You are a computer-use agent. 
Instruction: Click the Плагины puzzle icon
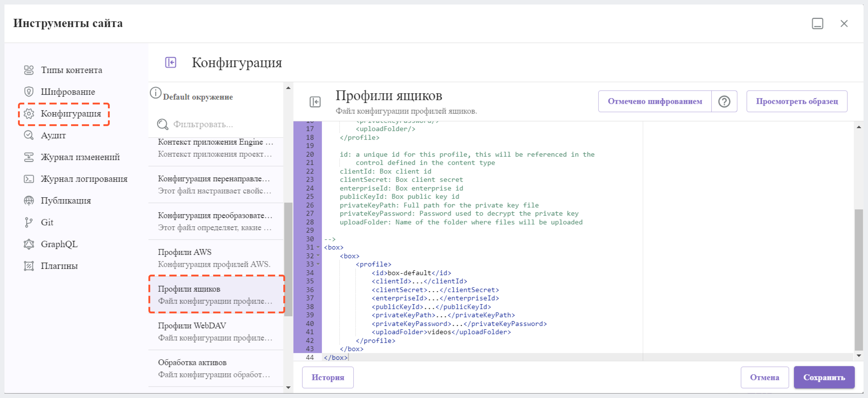pos(29,266)
